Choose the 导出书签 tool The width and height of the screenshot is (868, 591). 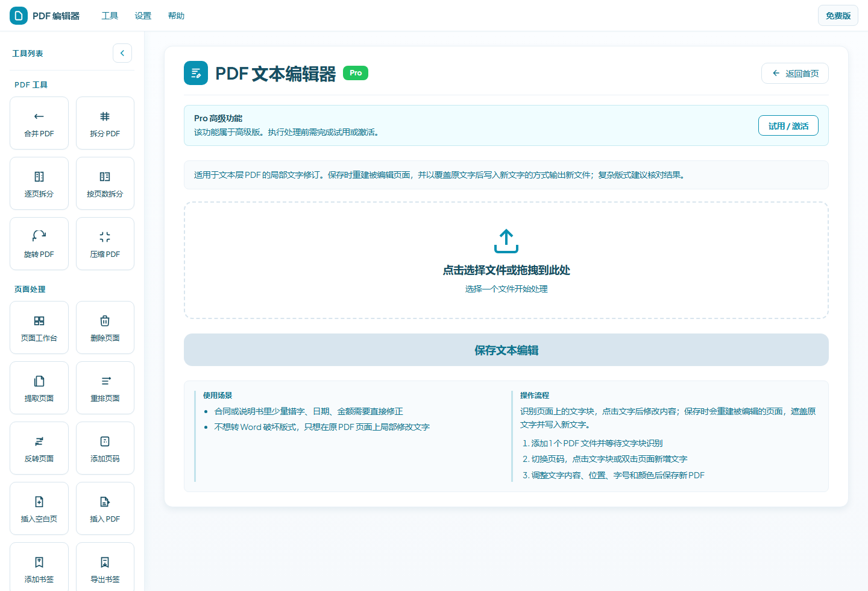tap(105, 567)
